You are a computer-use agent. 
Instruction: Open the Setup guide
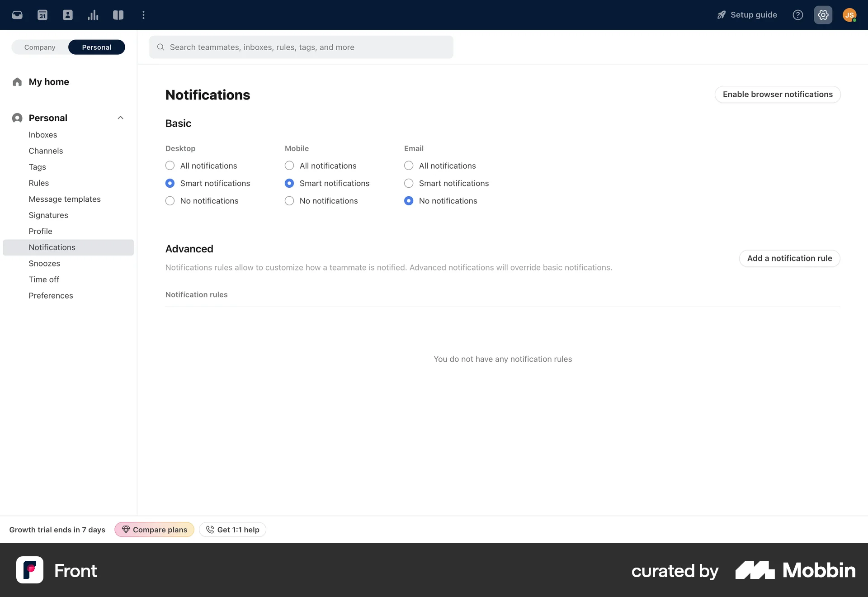[x=746, y=14]
